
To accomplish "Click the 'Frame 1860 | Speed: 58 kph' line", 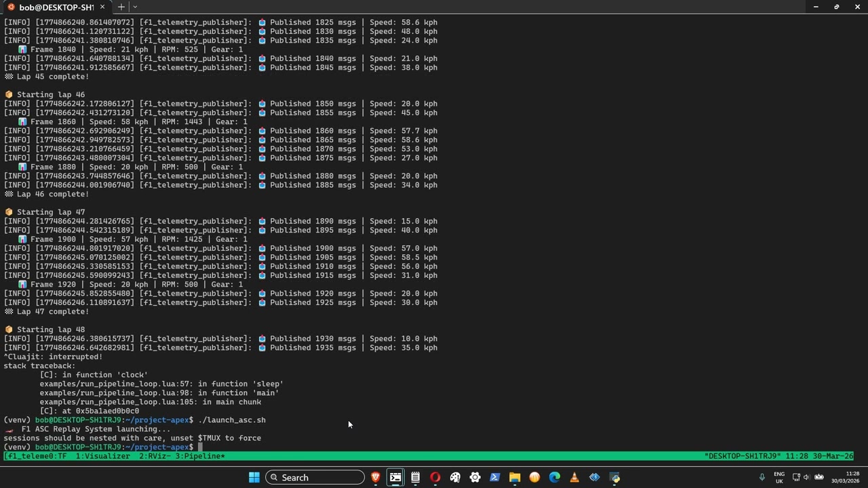I will pos(132,122).
